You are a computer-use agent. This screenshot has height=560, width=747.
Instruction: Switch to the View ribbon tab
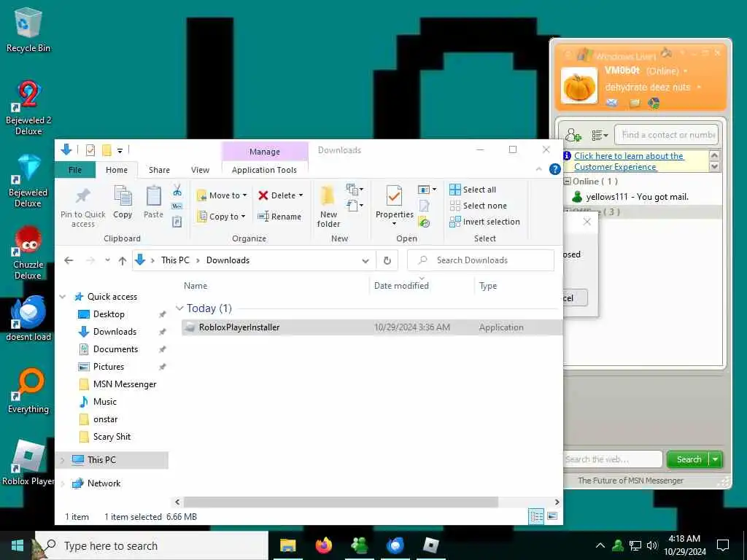point(200,170)
